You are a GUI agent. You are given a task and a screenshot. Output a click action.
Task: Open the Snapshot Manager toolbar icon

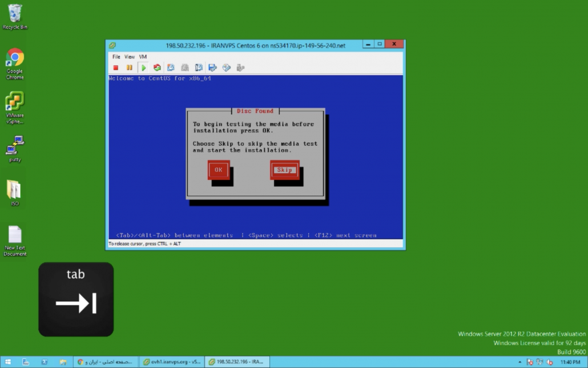pos(198,67)
